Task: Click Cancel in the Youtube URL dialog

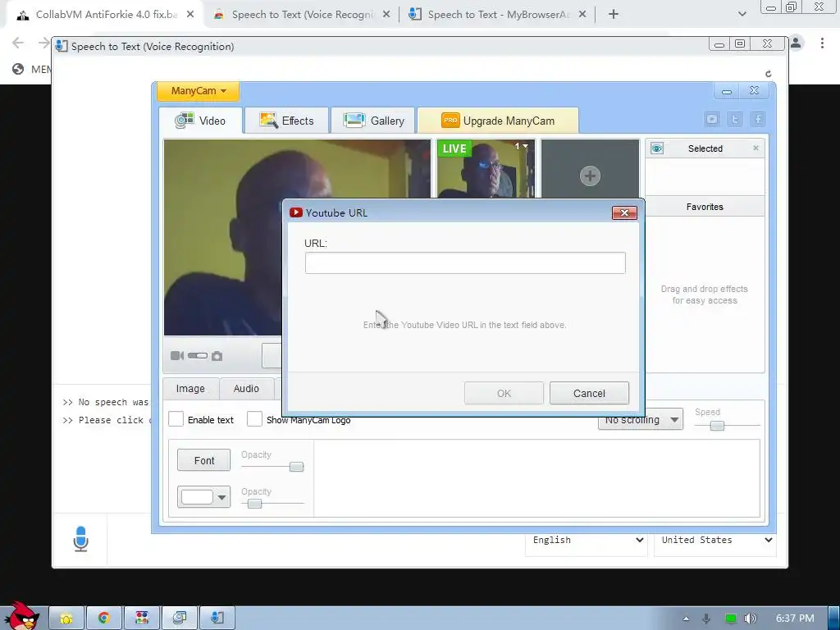Action: [x=589, y=393]
